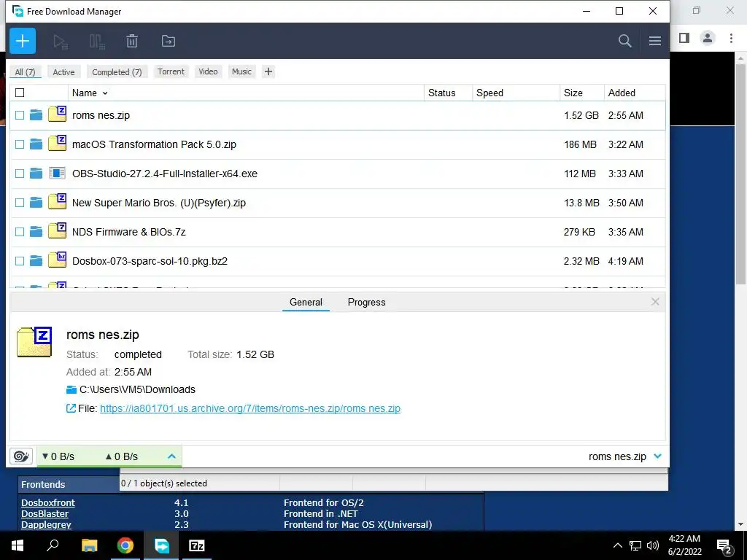
Task: Check the box for Dosbox-073-sparc-sol-10.pkg.bz2
Action: click(20, 261)
